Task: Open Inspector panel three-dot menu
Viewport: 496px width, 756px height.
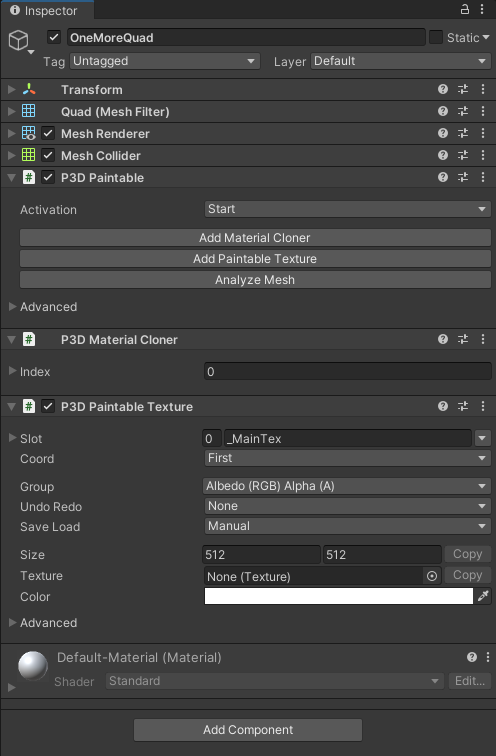Action: pos(482,9)
